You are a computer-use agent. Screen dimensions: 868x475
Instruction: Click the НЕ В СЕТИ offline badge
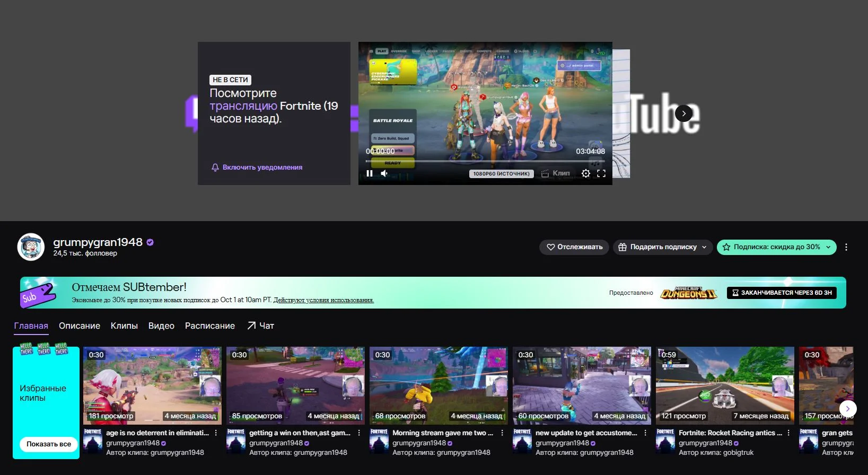tap(231, 80)
